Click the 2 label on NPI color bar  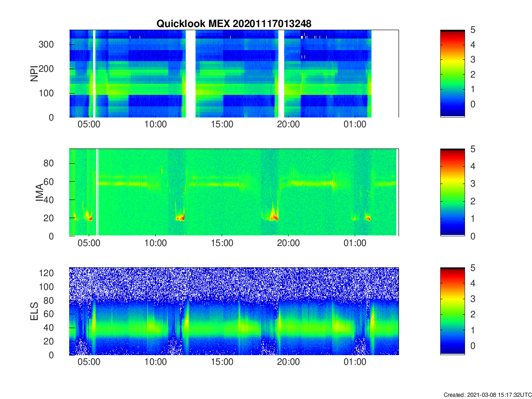pos(473,74)
